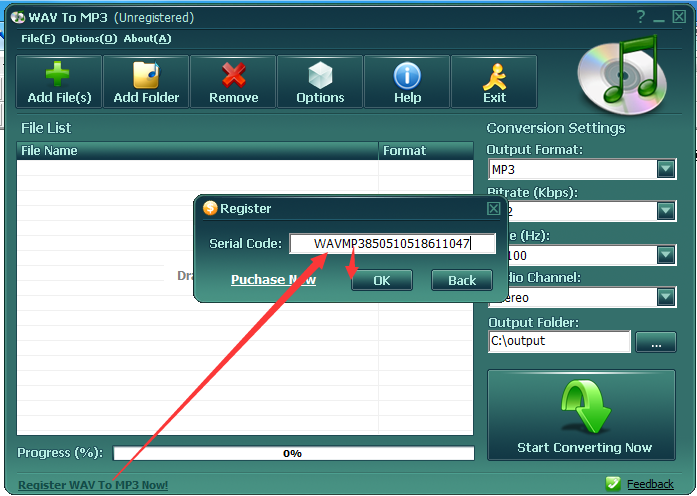Image resolution: width=697 pixels, height=496 pixels.
Task: Expand the Audio Channel dropdown arrow
Action: click(666, 297)
